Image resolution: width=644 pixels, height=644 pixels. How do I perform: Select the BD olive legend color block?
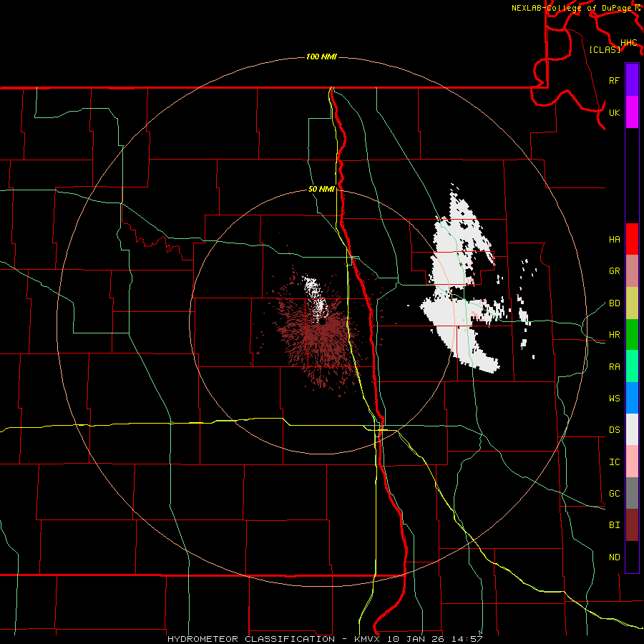tap(632, 303)
